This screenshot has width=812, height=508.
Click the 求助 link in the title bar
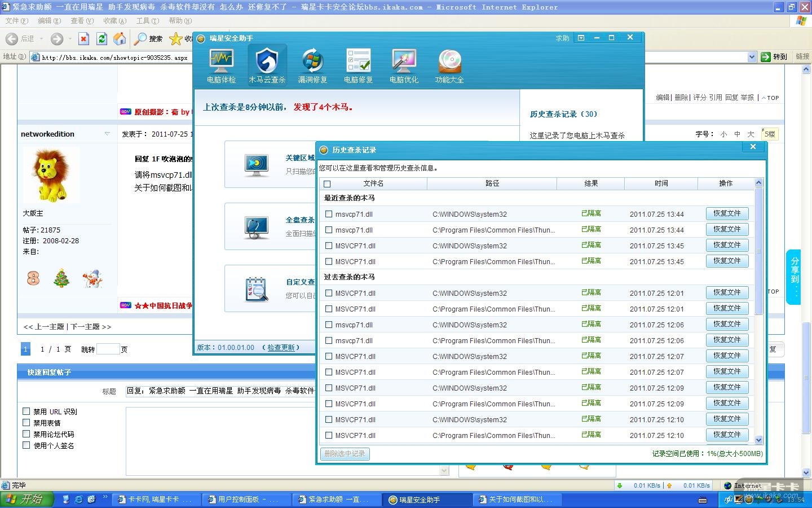(562, 38)
